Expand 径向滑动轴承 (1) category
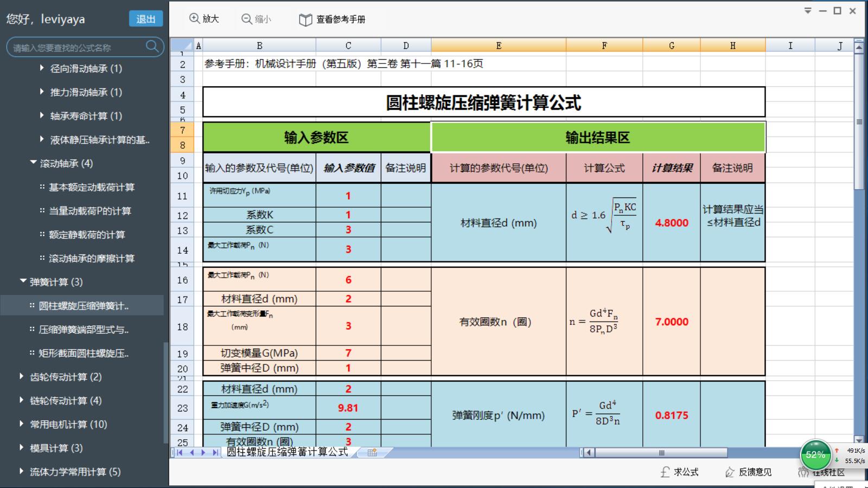This screenshot has height=488, width=868. (42, 68)
